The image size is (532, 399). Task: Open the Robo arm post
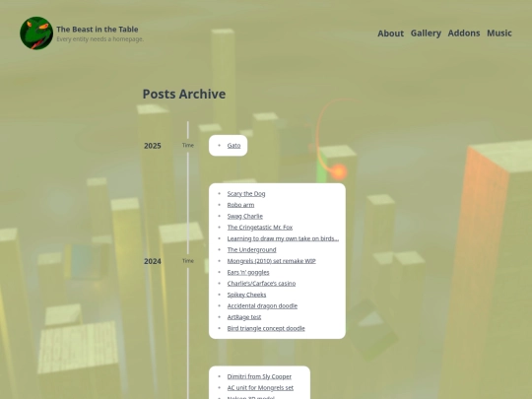point(240,205)
